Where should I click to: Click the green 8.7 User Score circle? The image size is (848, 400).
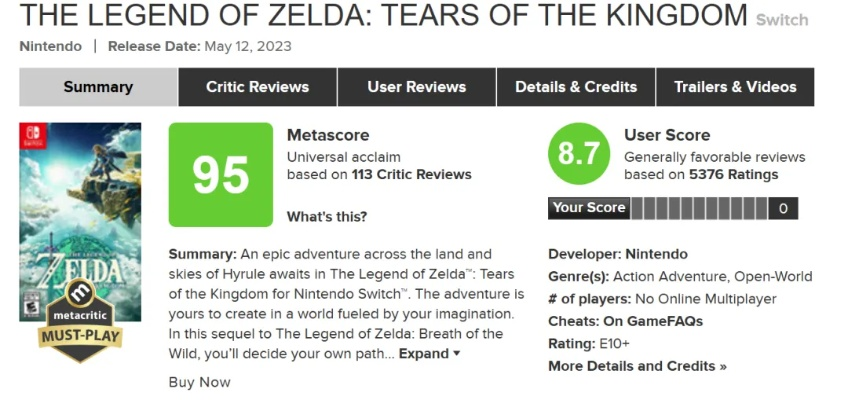pos(579,155)
